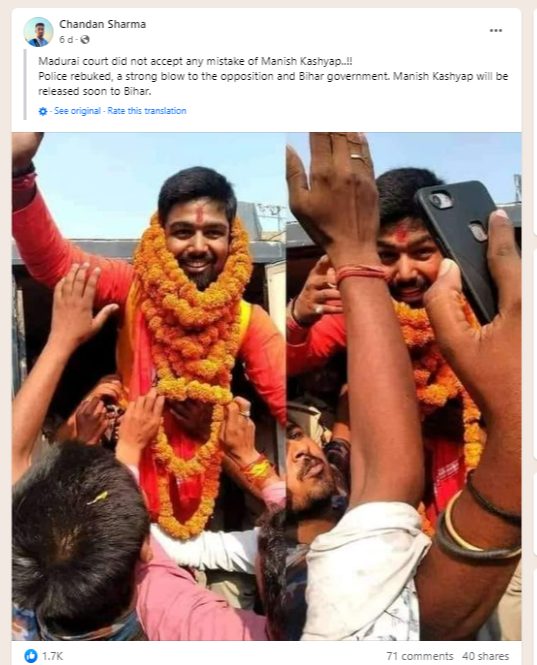Screen dimensions: 537x665
Task: Open translation settings gear icon
Action: [43, 111]
